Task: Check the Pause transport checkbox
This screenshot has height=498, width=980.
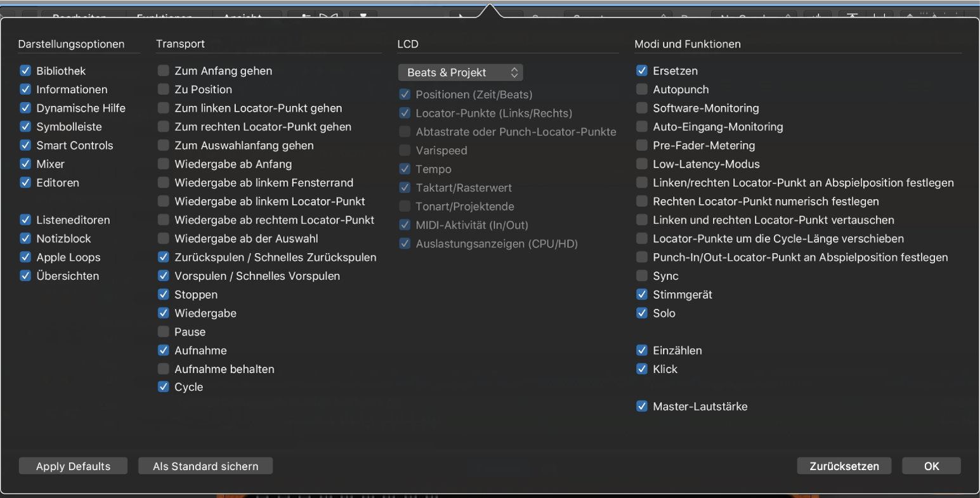Action: (x=164, y=332)
